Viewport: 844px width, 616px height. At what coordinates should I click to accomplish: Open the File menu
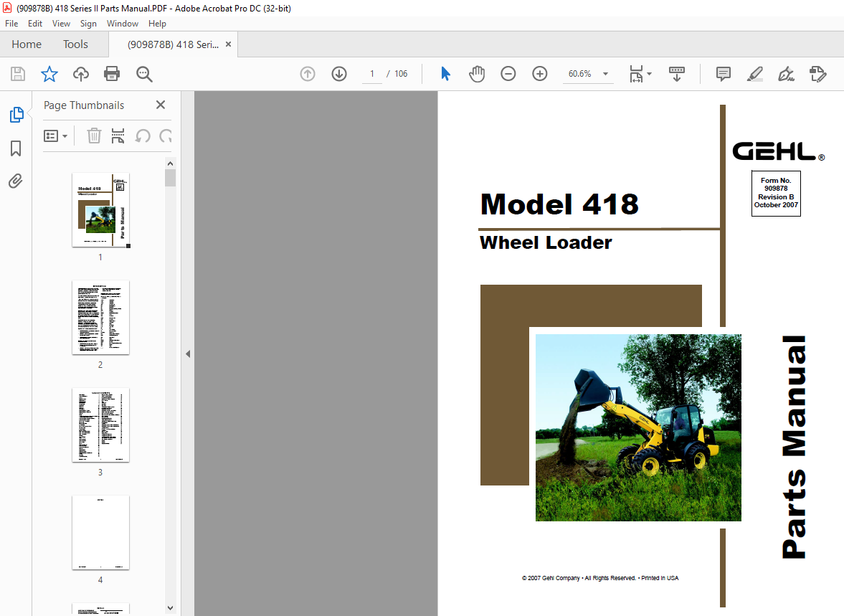click(x=11, y=24)
